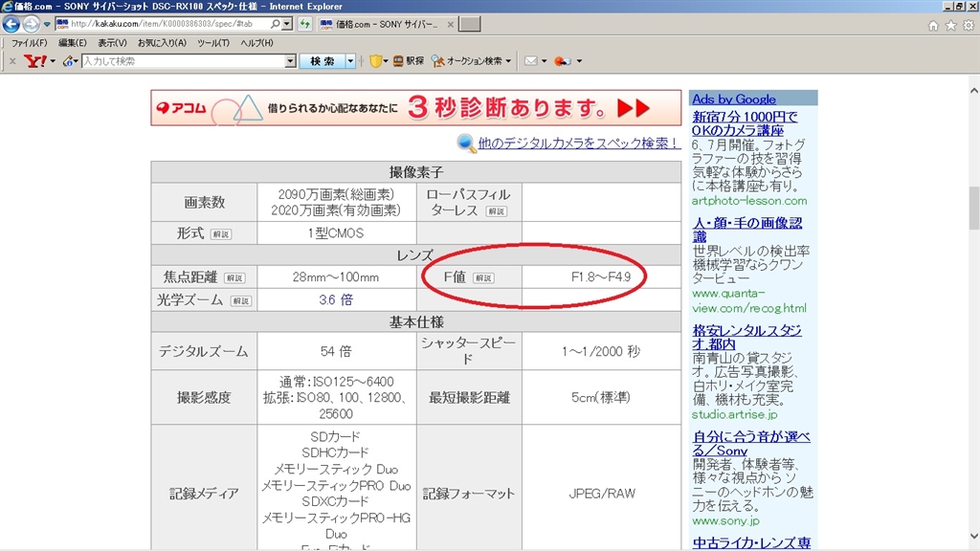
Task: Open the ツール(T) menu
Action: [x=213, y=43]
